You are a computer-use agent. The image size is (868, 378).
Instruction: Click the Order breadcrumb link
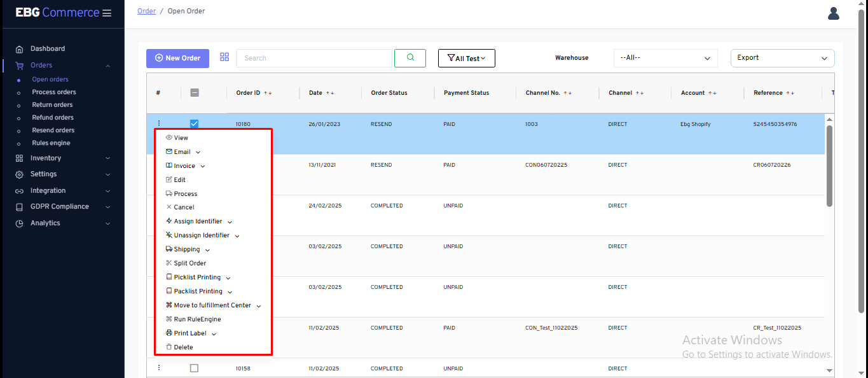(146, 11)
